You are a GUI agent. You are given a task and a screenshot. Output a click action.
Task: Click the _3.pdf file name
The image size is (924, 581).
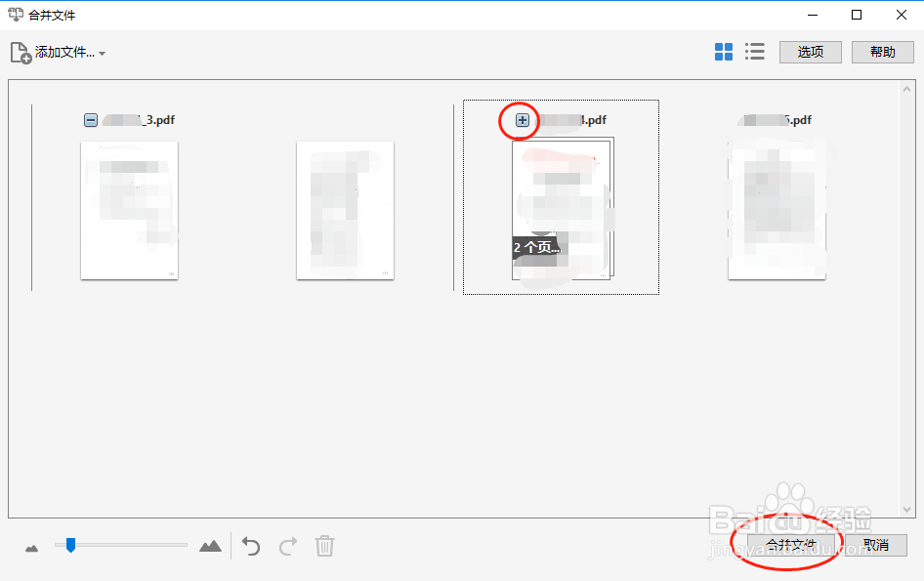(139, 120)
